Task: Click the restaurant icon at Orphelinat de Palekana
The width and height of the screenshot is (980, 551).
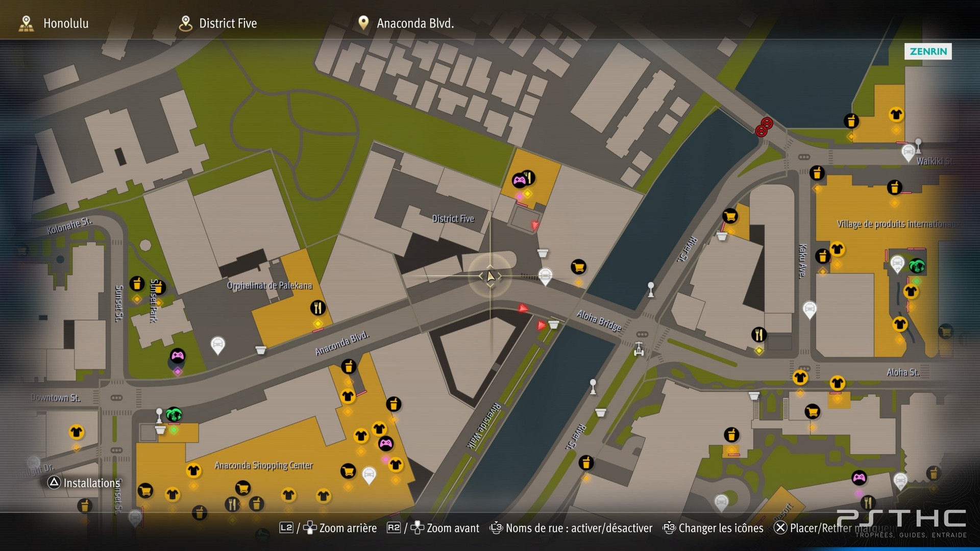Action: click(318, 308)
